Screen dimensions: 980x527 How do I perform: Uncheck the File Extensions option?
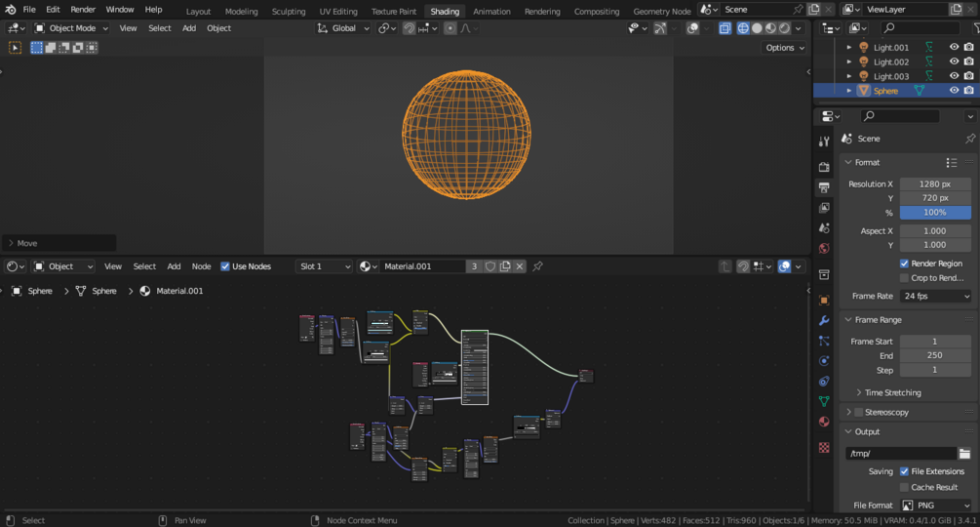tap(904, 471)
